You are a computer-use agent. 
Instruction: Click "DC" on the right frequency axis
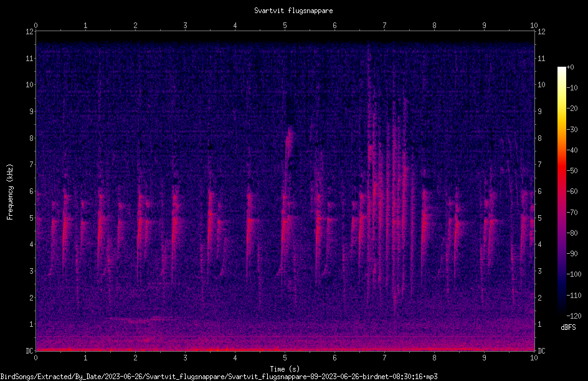(x=541, y=351)
